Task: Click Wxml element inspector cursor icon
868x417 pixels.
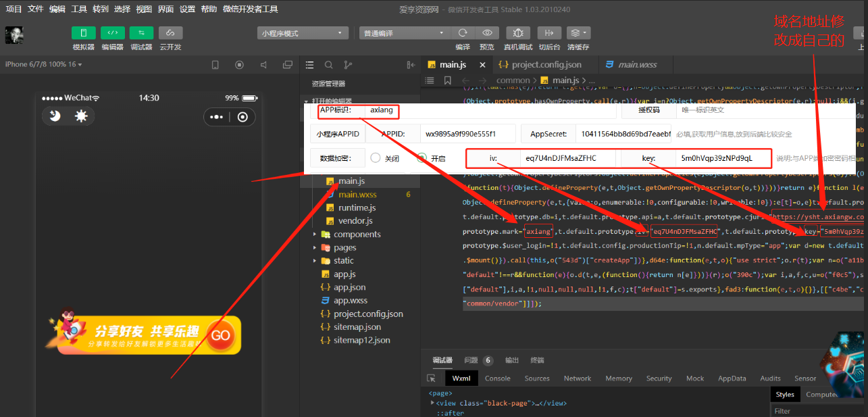Action: click(432, 378)
